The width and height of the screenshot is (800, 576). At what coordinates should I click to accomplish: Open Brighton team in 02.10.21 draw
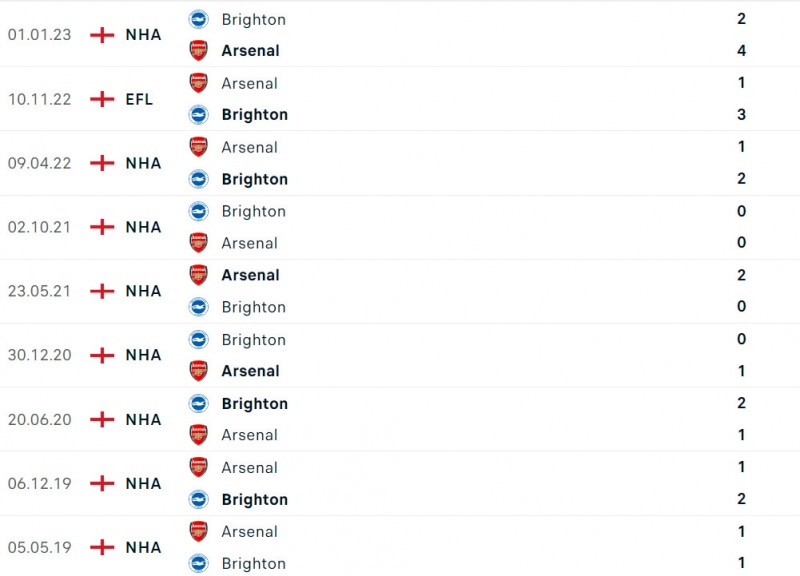[x=253, y=211]
